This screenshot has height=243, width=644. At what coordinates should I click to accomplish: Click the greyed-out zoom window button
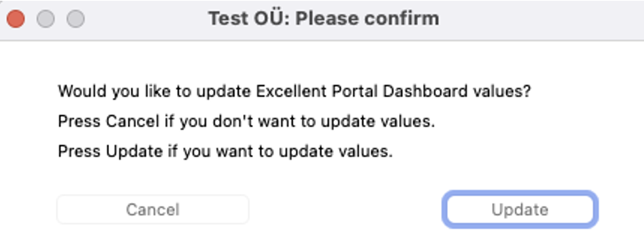pyautogui.click(x=75, y=19)
